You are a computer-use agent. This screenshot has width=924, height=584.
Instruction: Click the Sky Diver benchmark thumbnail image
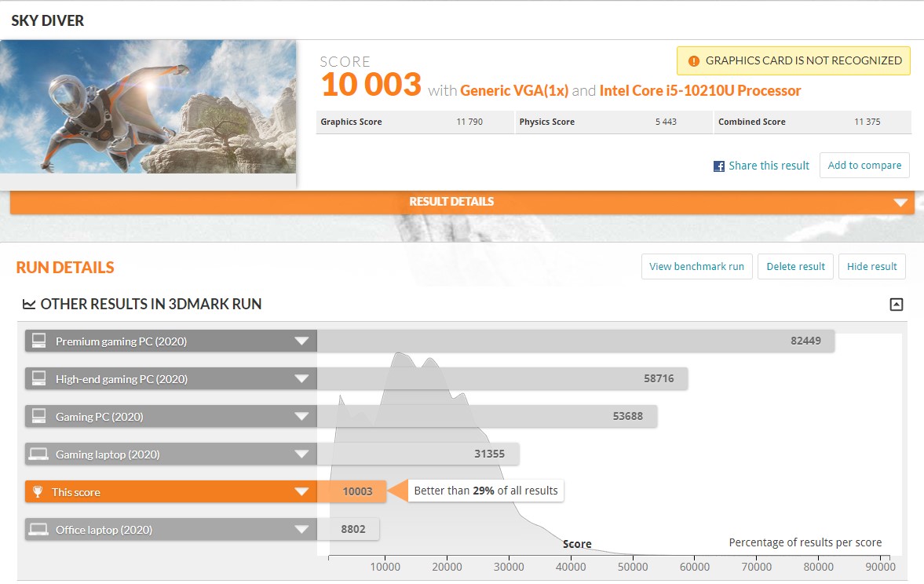pyautogui.click(x=148, y=107)
